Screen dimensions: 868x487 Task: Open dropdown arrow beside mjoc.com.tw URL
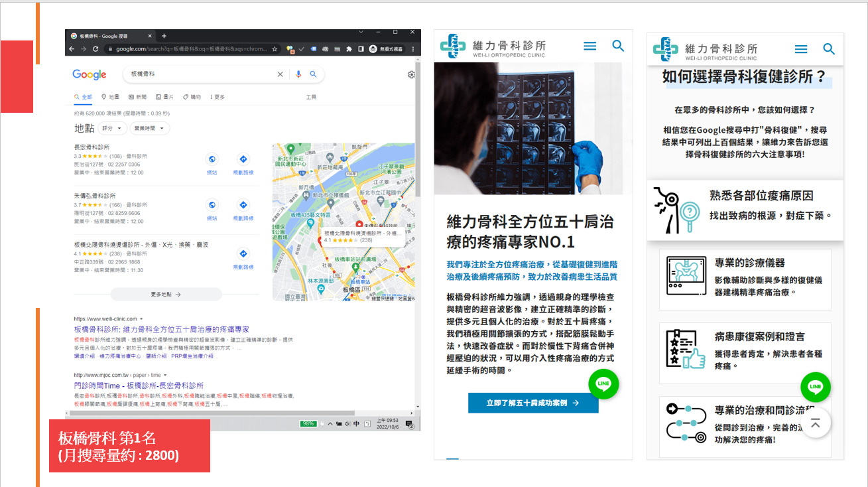click(165, 375)
